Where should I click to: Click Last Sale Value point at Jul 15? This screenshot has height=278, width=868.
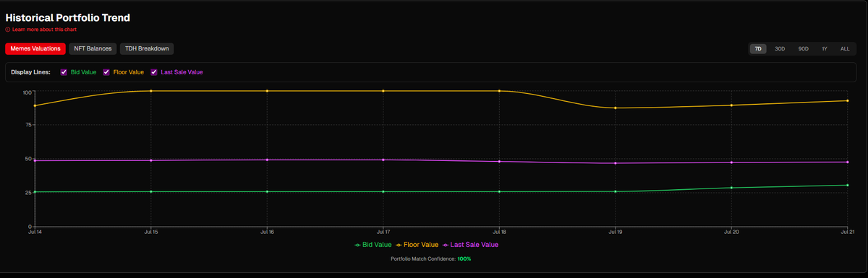[150, 160]
